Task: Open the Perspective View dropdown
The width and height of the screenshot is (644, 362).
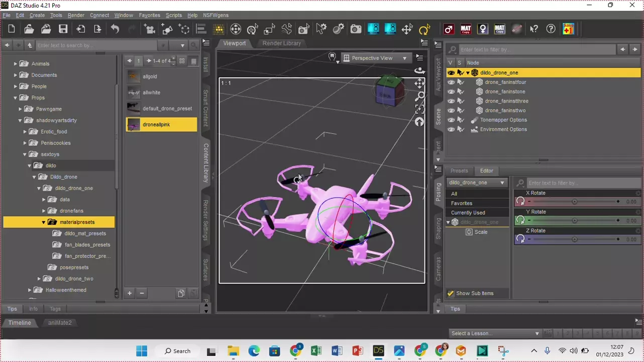Action: (375, 58)
